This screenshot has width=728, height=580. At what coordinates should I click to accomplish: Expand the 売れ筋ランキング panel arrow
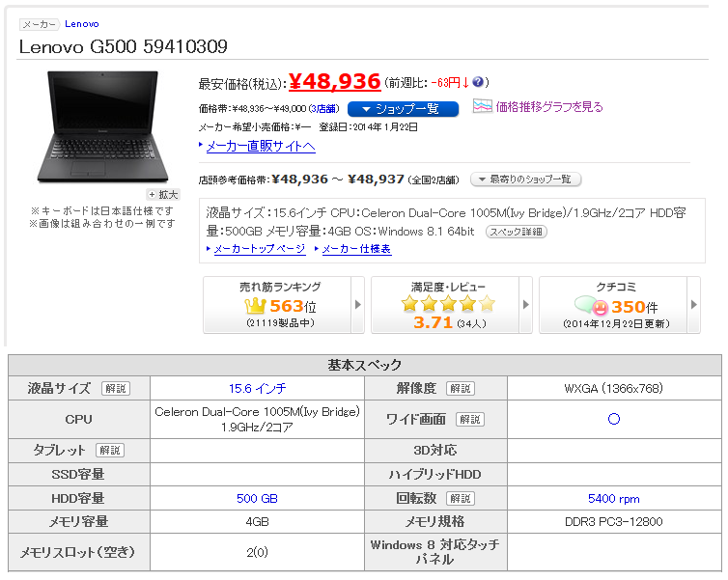tap(357, 304)
